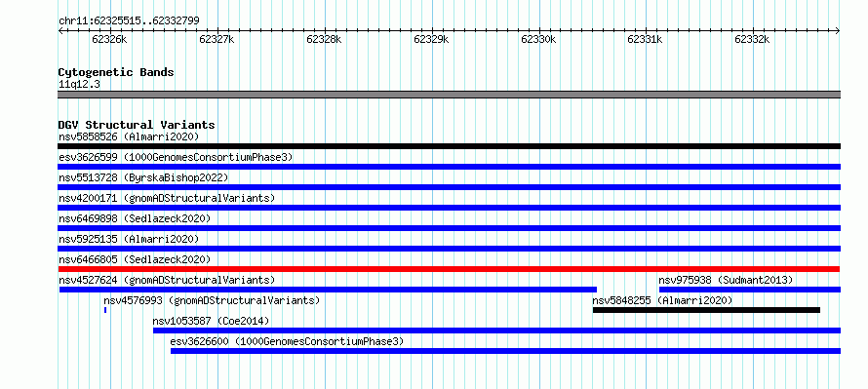
Task: Click the nsv5925135 (Almarri2020) blue bar
Action: point(449,249)
